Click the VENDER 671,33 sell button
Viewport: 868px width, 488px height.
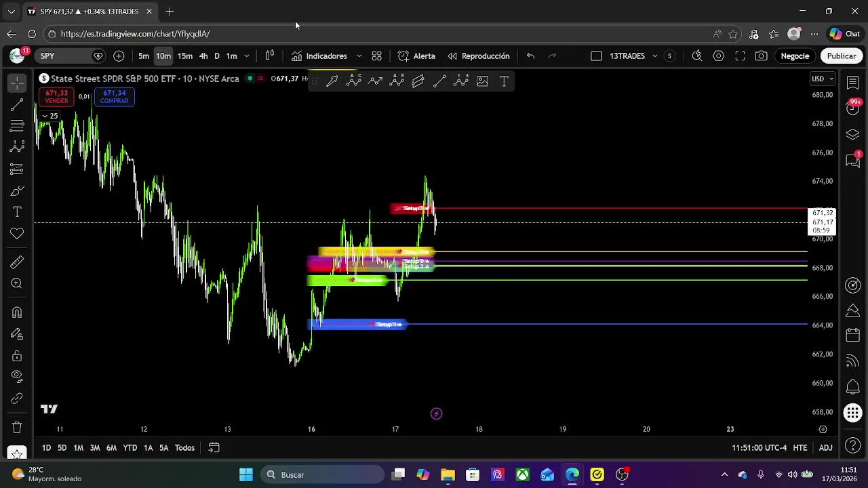pos(56,97)
